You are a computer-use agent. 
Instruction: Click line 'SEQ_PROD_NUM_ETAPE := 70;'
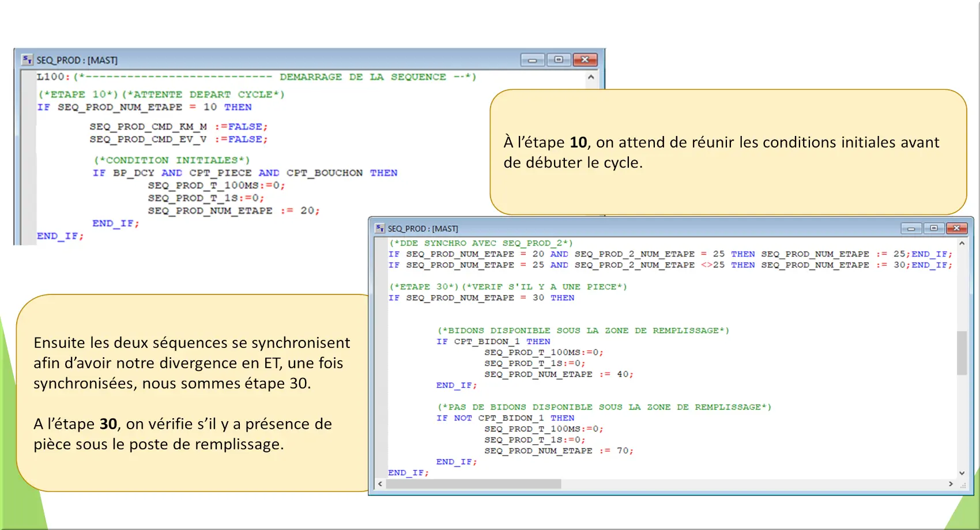559,451
